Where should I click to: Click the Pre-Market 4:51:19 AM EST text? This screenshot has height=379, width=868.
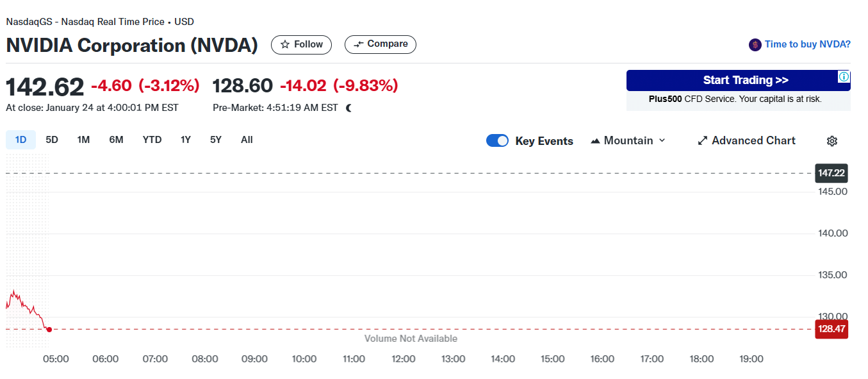coord(275,108)
